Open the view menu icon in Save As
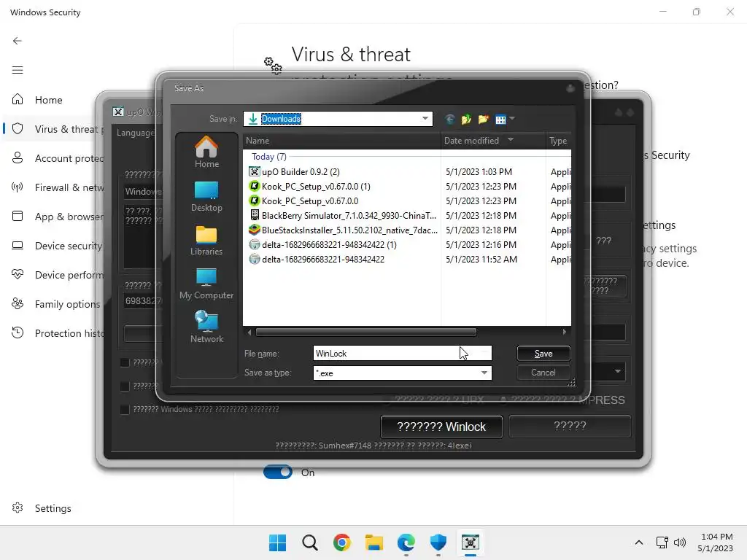The width and height of the screenshot is (747, 560). (500, 119)
